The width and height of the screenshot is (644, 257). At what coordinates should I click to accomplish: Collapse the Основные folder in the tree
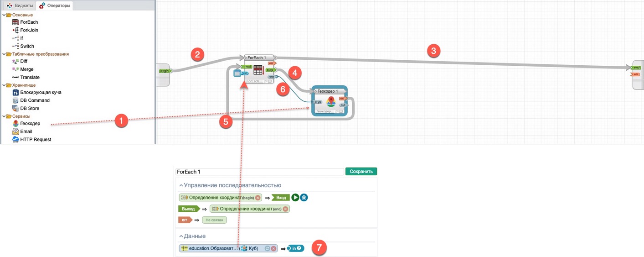[x=4, y=15]
